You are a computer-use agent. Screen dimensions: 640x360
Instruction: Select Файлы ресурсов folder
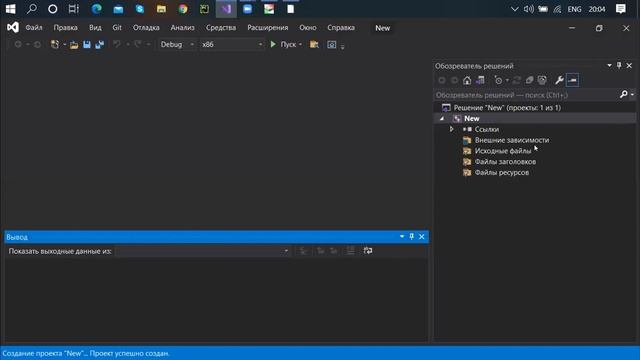coord(502,172)
